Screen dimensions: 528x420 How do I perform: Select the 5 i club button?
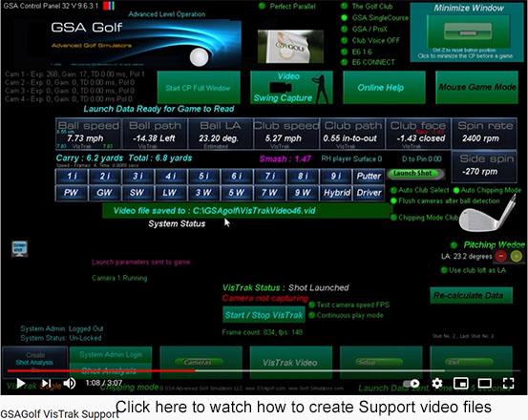[x=203, y=176]
